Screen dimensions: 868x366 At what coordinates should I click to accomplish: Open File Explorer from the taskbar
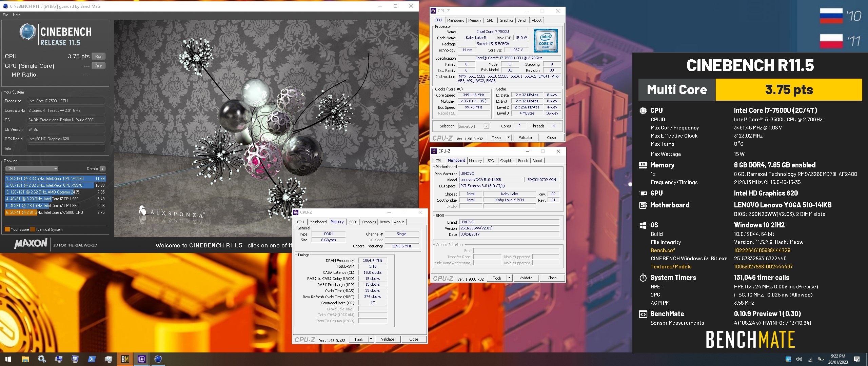[x=25, y=359]
